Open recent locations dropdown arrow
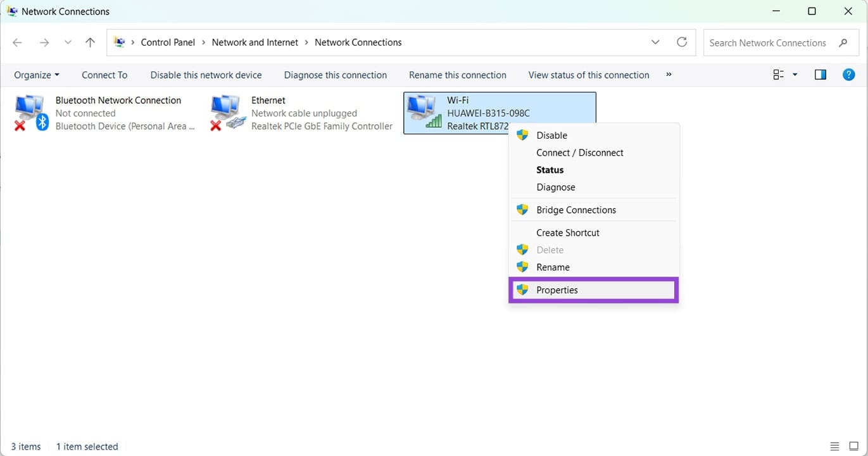 point(68,42)
